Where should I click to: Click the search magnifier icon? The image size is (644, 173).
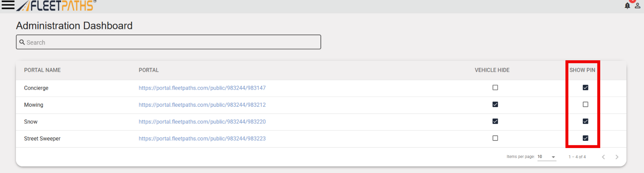pyautogui.click(x=22, y=42)
